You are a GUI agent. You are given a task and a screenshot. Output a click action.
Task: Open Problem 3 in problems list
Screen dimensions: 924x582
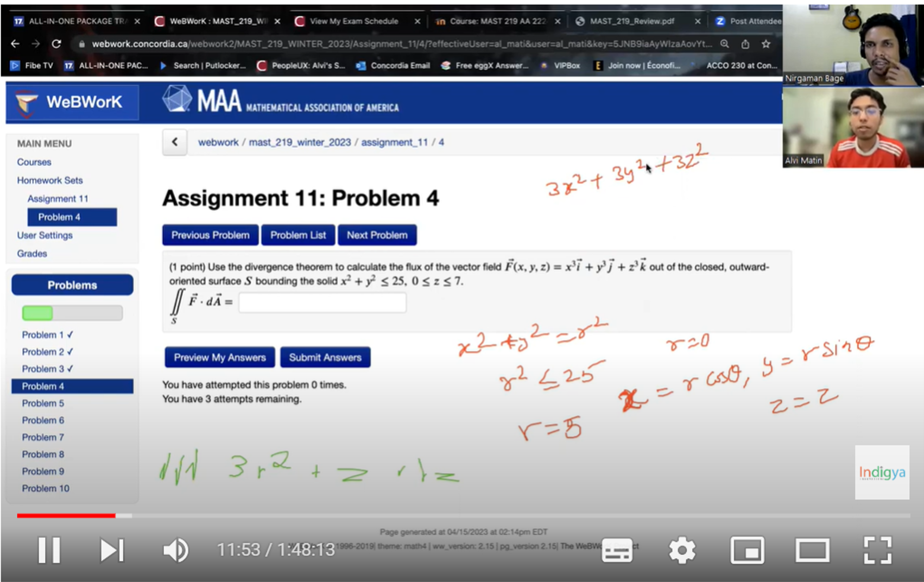pyautogui.click(x=48, y=369)
